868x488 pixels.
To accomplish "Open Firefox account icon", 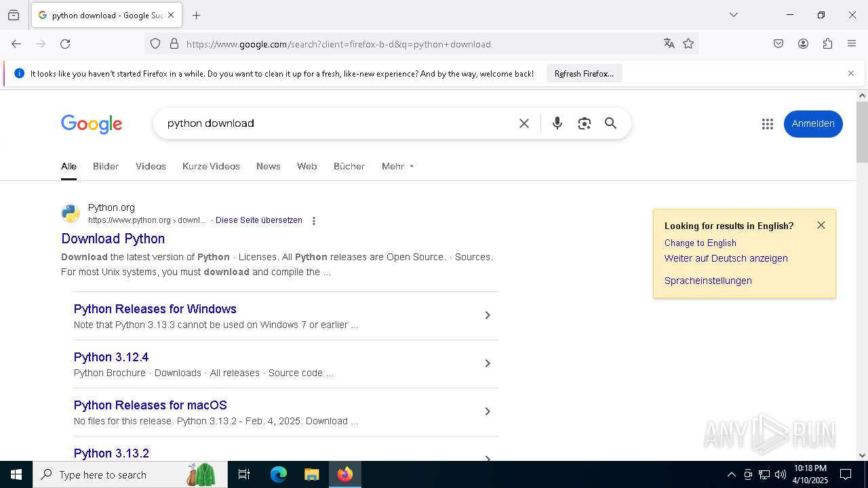I will point(803,44).
